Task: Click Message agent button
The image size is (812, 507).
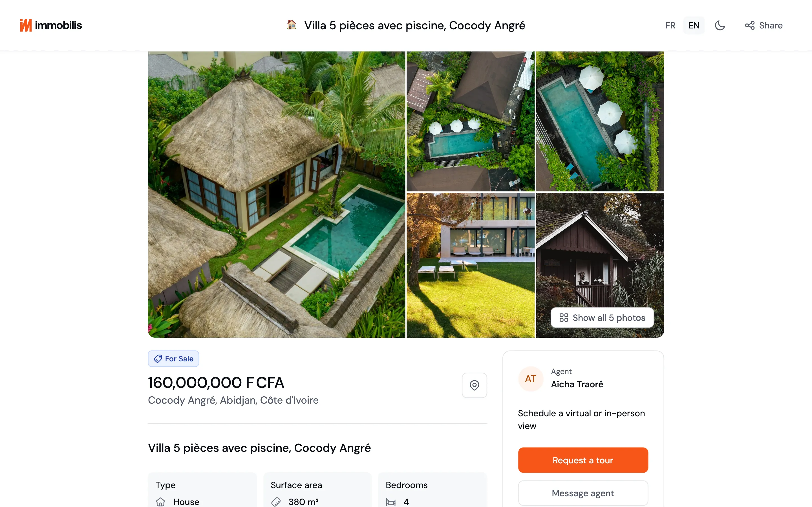Action: pyautogui.click(x=583, y=493)
